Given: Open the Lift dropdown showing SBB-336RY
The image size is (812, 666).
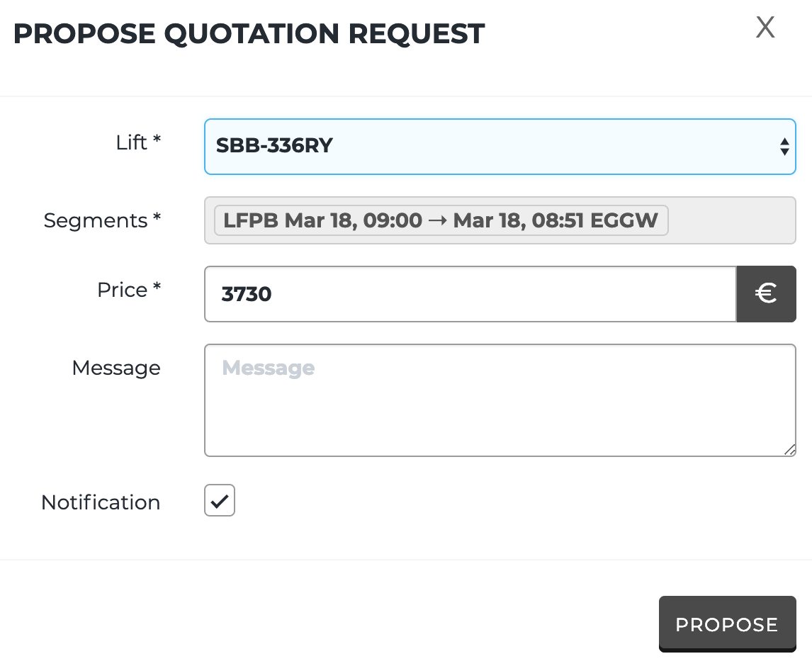Looking at the screenshot, I should click(489, 146).
